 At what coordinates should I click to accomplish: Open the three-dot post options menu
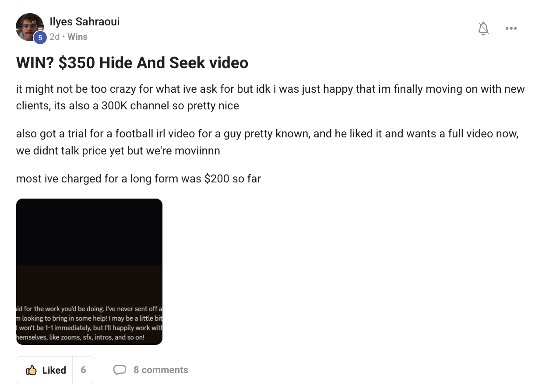tap(511, 29)
